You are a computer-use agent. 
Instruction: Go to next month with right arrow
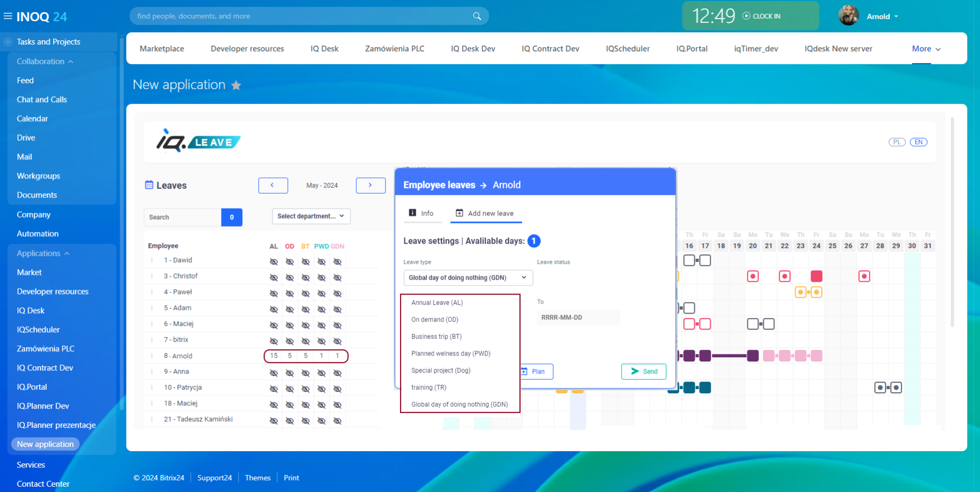(x=370, y=185)
